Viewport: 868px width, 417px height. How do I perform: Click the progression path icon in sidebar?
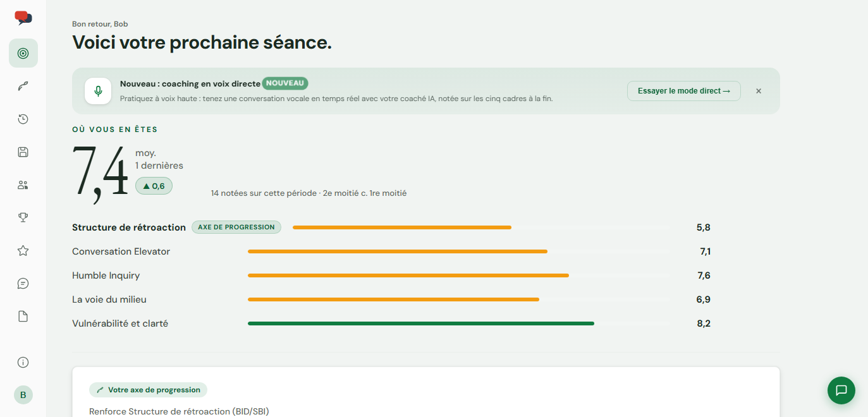point(23,86)
